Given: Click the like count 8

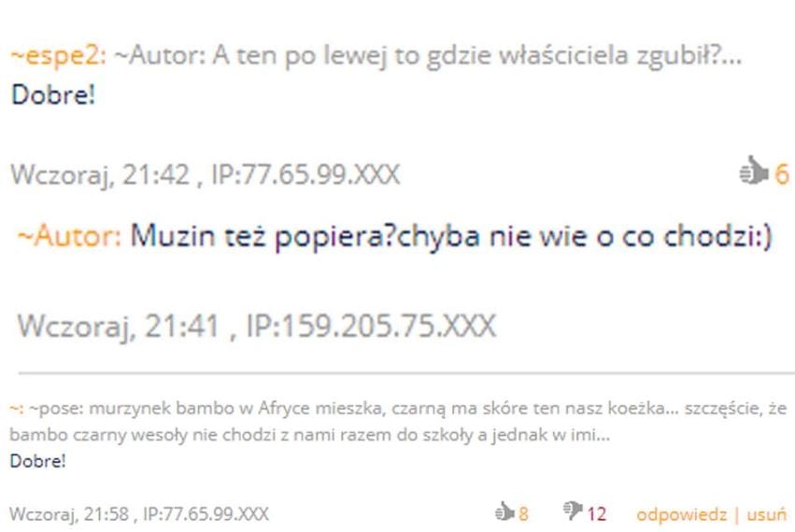Looking at the screenshot, I should click(523, 514).
